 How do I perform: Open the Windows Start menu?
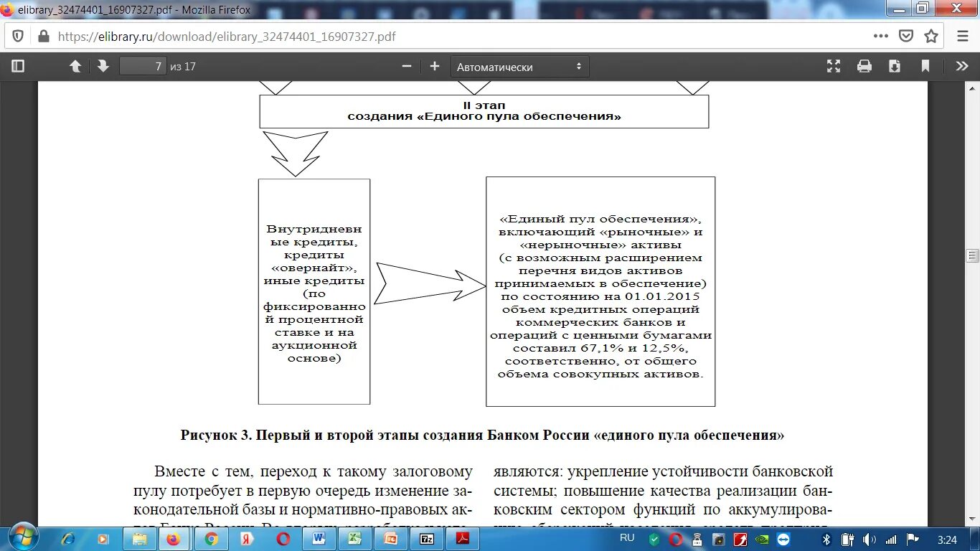click(24, 537)
